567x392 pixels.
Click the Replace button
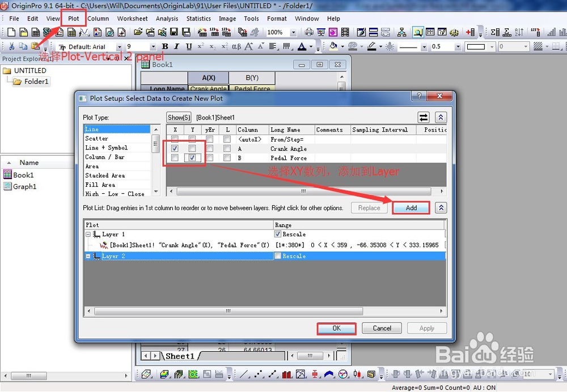(x=369, y=208)
